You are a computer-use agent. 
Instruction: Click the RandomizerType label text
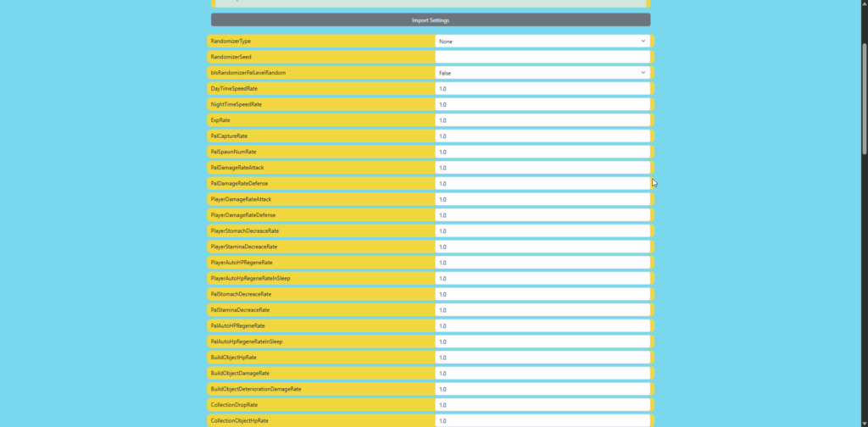coord(231,41)
